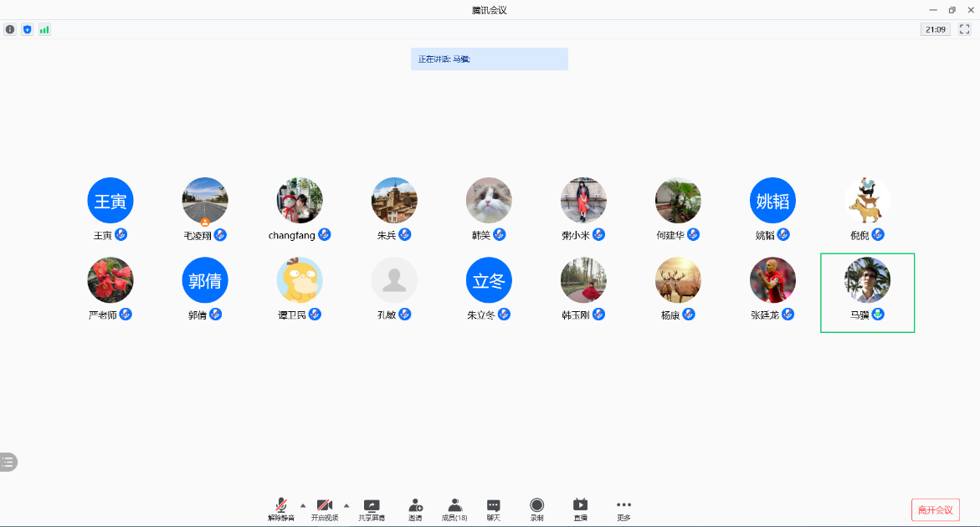
Task: Open the 更多 more options menu
Action: tap(623, 506)
